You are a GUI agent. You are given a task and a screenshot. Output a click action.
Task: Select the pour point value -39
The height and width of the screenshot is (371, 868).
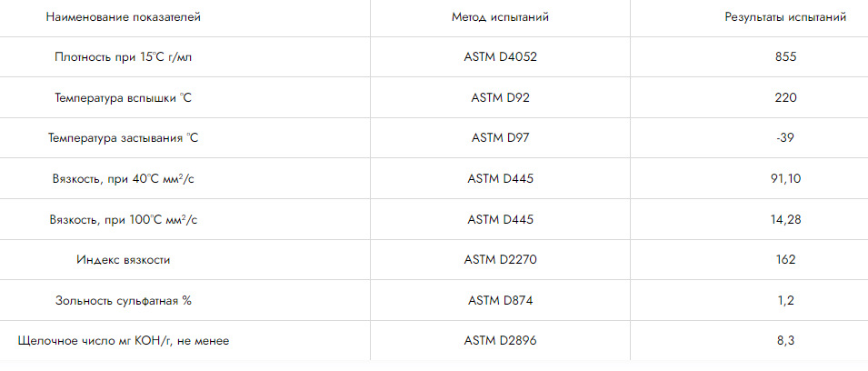[x=785, y=138]
